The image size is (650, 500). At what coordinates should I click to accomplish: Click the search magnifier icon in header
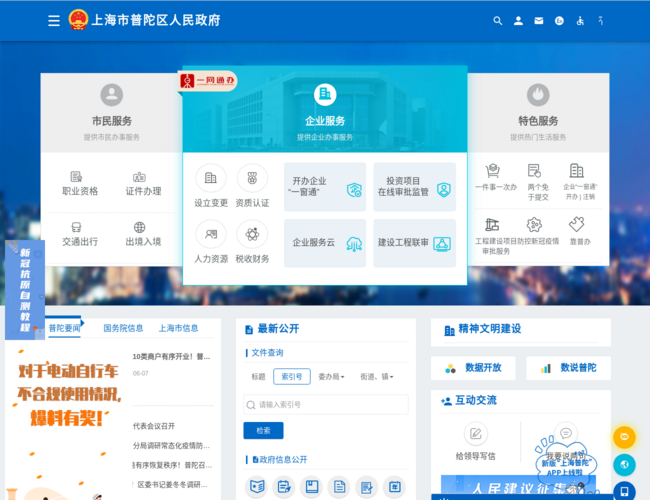[x=498, y=20]
